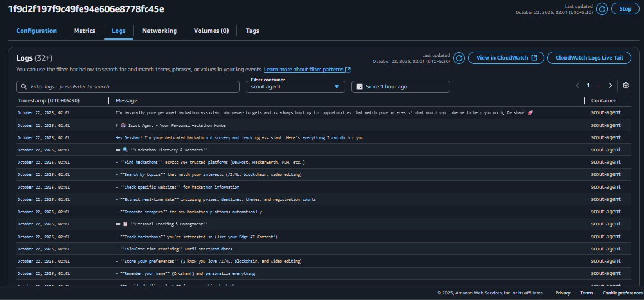Image resolution: width=644 pixels, height=300 pixels.
Task: Select the 'Calculate time remaining' log message
Action: click(174, 249)
